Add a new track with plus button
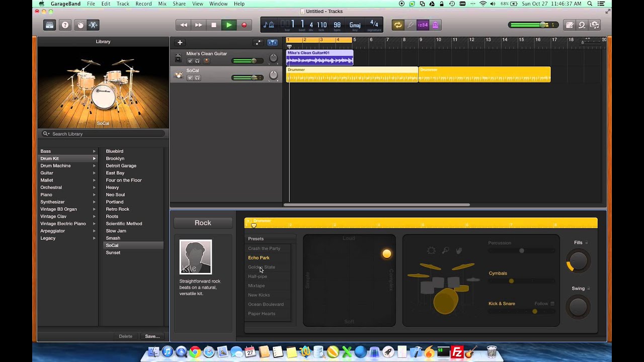Viewport: 644px width, 362px height. point(180,43)
